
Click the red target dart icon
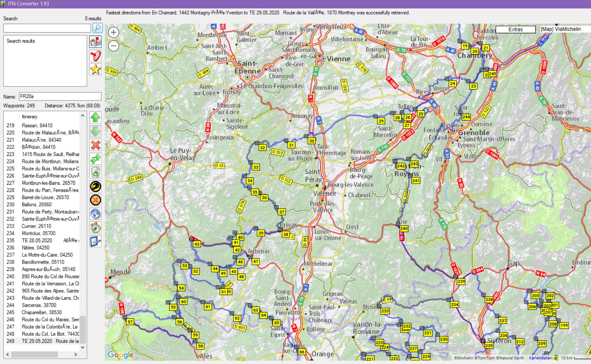[96, 55]
